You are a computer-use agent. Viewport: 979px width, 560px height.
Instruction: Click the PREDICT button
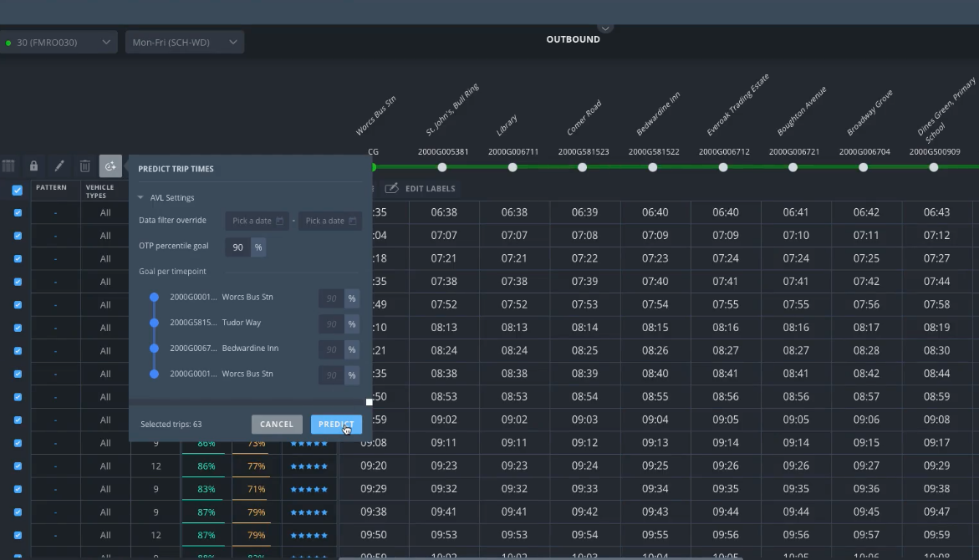[336, 424]
